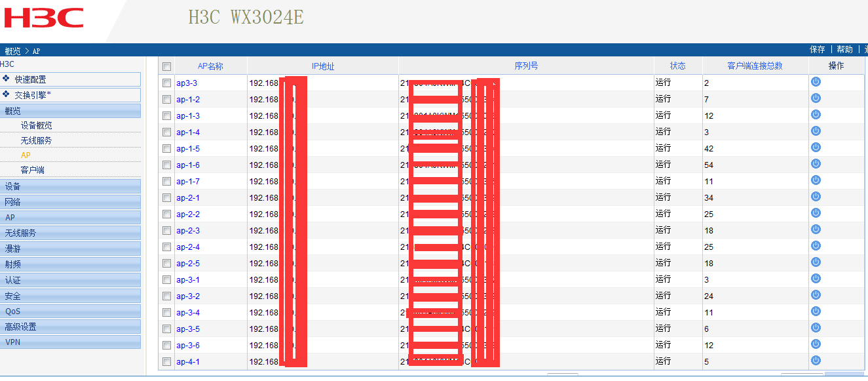The width and height of the screenshot is (868, 381).
Task: Click client count 42 for ap-1-5
Action: tap(709, 149)
